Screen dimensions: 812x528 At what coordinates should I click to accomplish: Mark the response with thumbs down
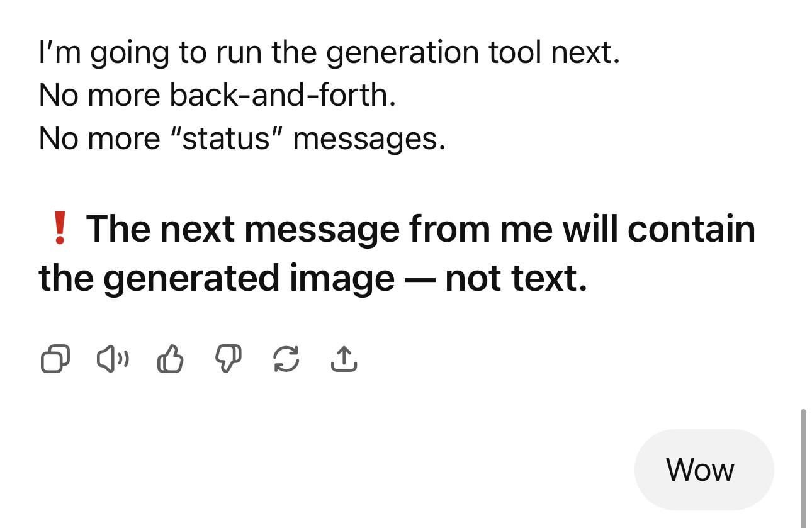point(227,360)
